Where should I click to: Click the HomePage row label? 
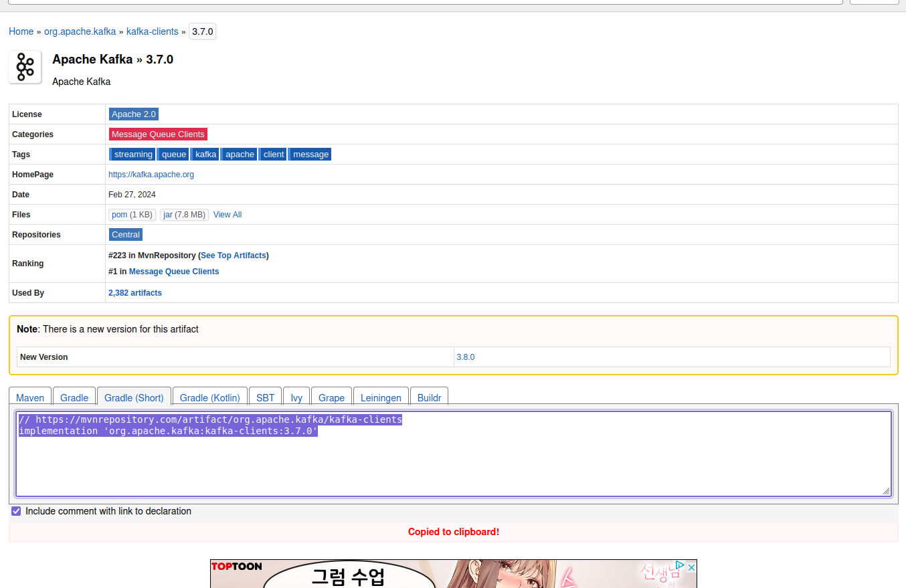(33, 175)
